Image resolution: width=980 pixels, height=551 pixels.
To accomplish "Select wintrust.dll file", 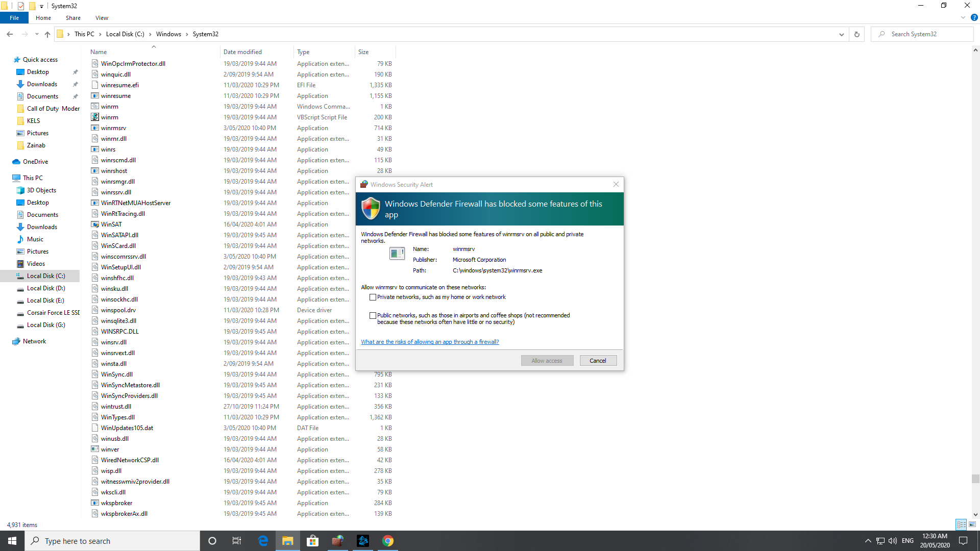I will pyautogui.click(x=116, y=407).
